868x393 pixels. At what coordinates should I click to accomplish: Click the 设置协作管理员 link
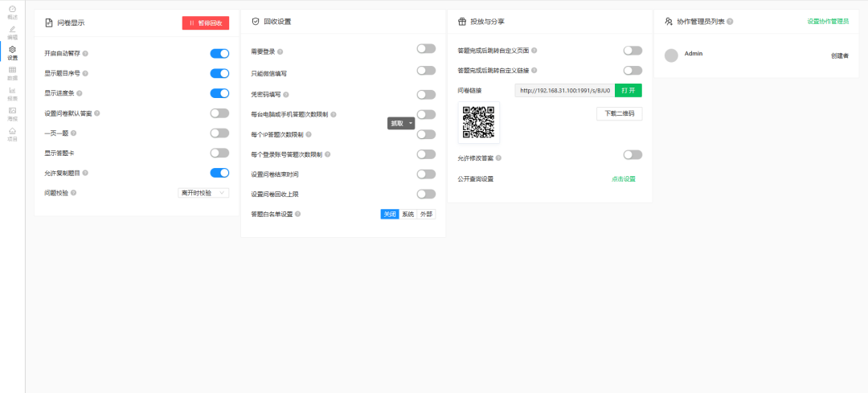coord(827,22)
